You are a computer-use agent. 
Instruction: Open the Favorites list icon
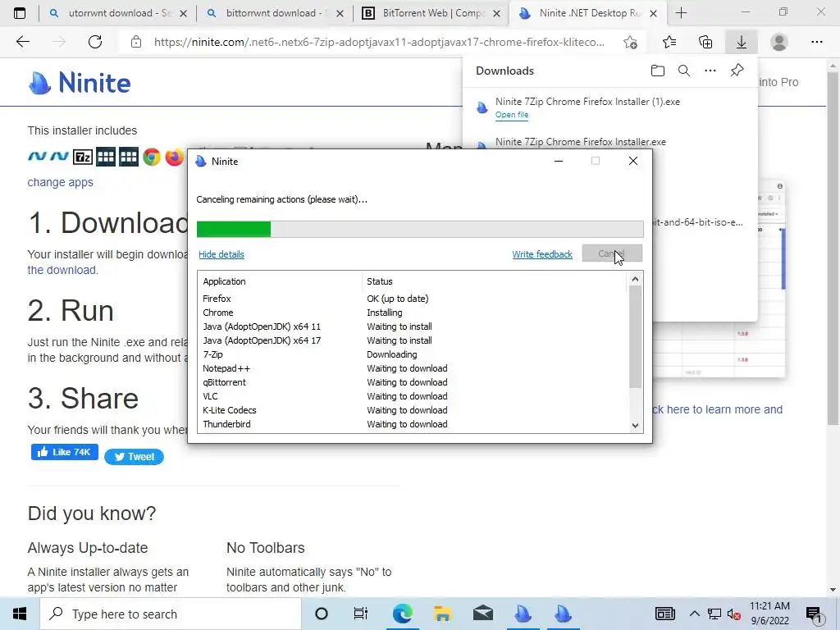(669, 42)
